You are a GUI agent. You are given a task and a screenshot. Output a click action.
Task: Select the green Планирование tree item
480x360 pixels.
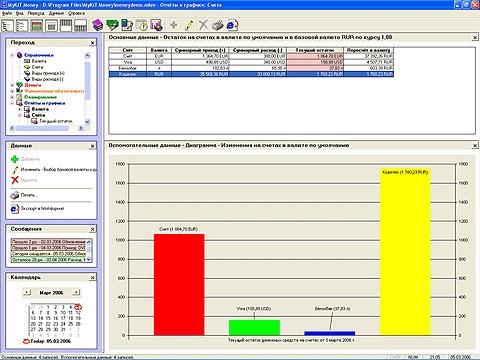(40, 97)
